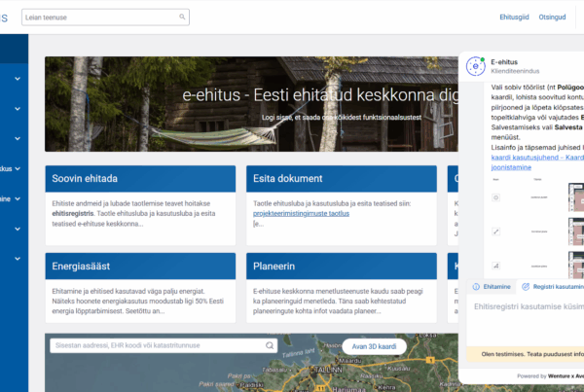Click the circle tool icon in chat guide image

495,197
